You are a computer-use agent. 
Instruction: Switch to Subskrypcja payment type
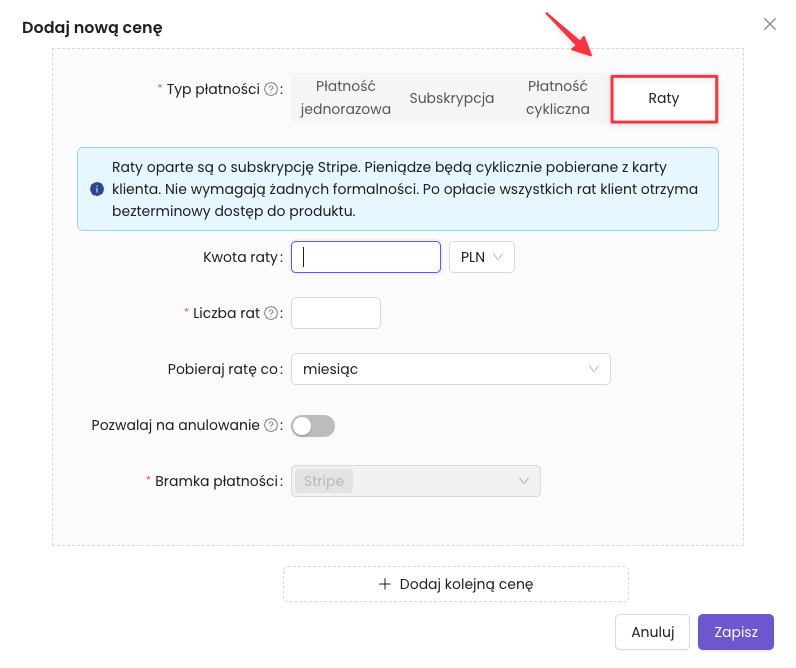(x=452, y=98)
